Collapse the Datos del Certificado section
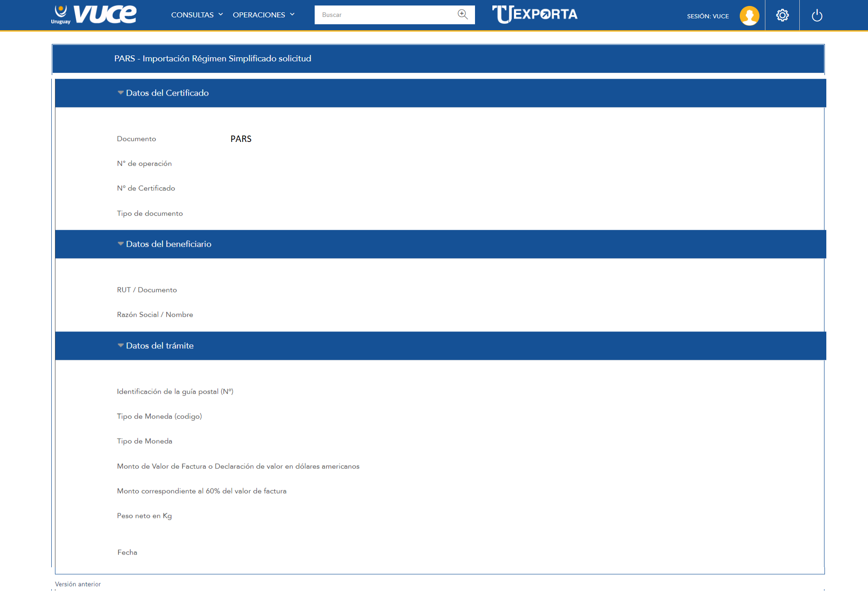This screenshot has height=592, width=868. tap(121, 93)
